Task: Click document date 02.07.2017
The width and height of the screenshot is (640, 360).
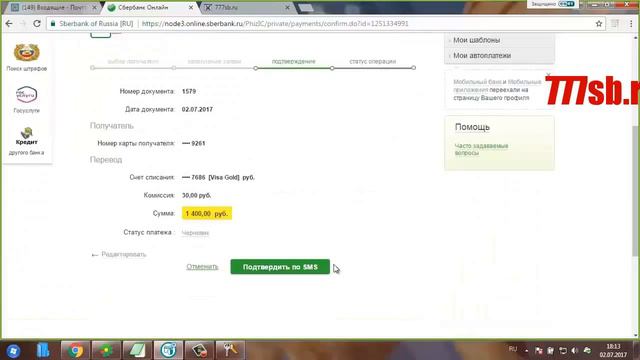Action: tap(197, 109)
